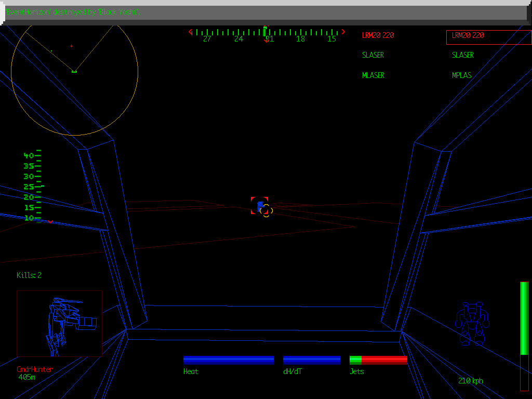Select the boxed LRM20 220 weapon

point(488,36)
